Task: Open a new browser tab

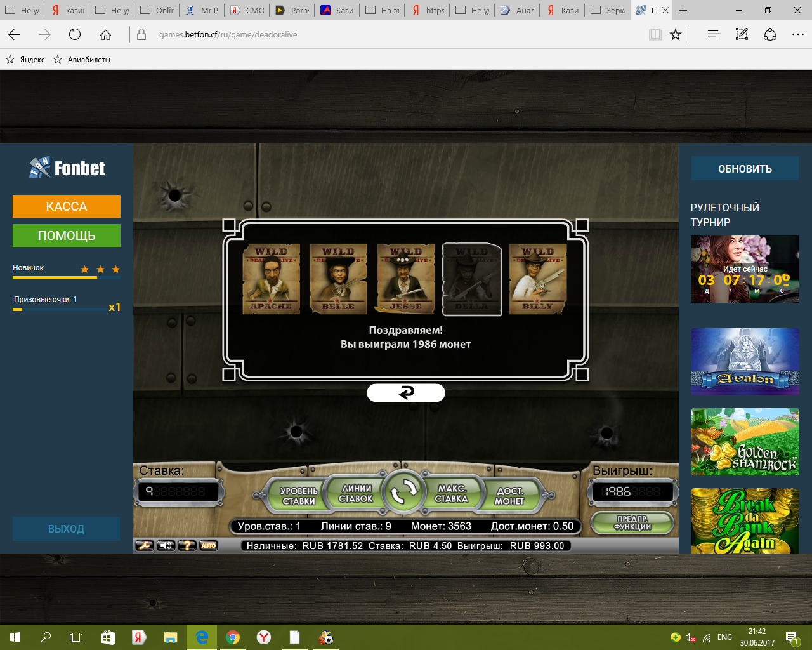Action: point(683,10)
